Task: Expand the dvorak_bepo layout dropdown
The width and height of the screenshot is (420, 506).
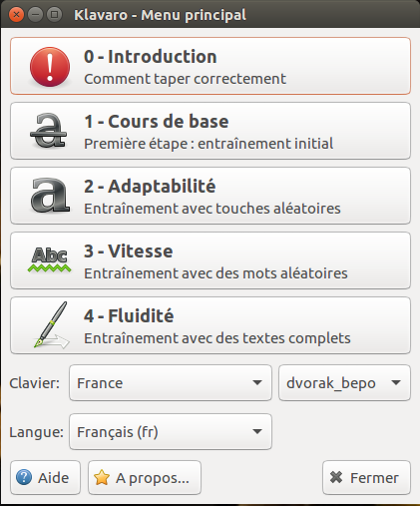Action: pos(344,383)
